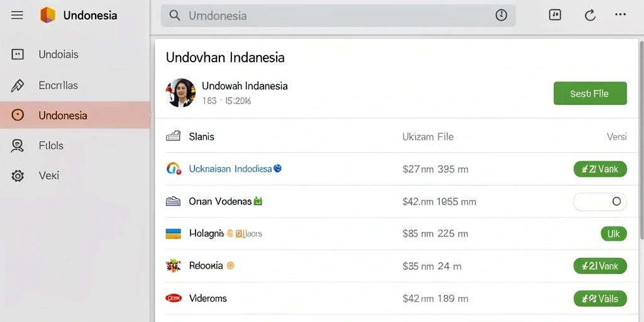Select the Onan Vodenas row name

click(x=220, y=201)
